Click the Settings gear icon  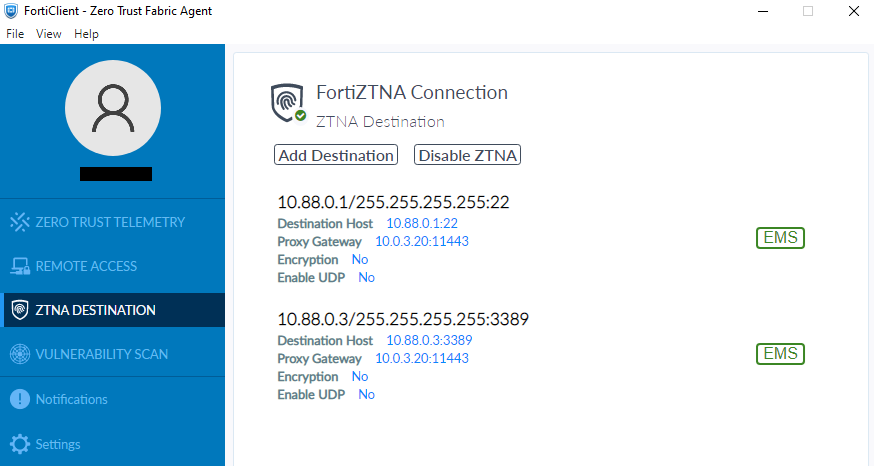20,444
